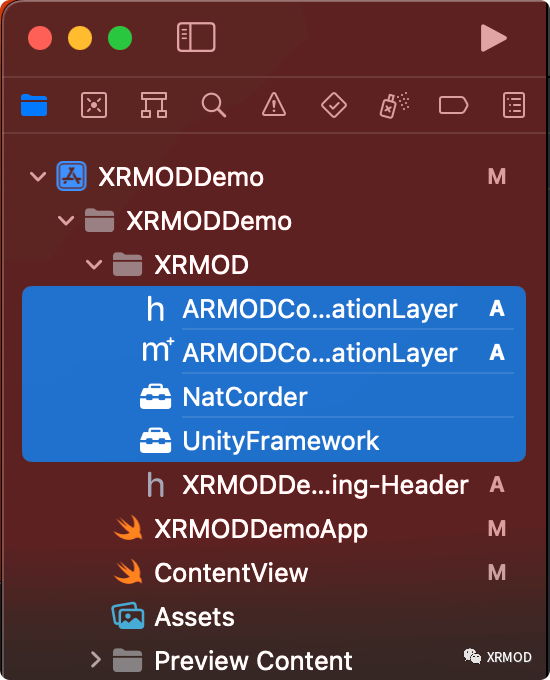The height and width of the screenshot is (680, 550).
Task: Switch to the Symbol navigator
Action: (154, 105)
